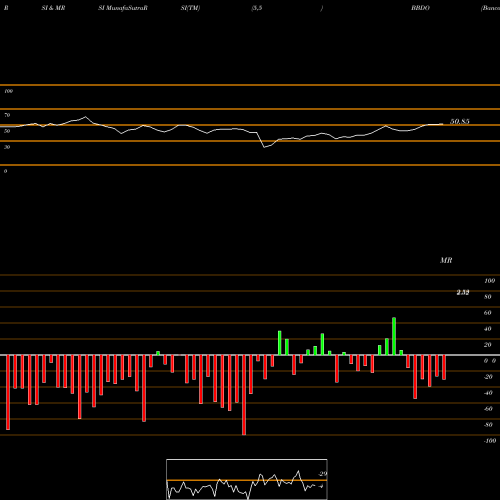Click the '40' label on MR axis
This screenshot has height=500, width=500.
tap(488, 329)
